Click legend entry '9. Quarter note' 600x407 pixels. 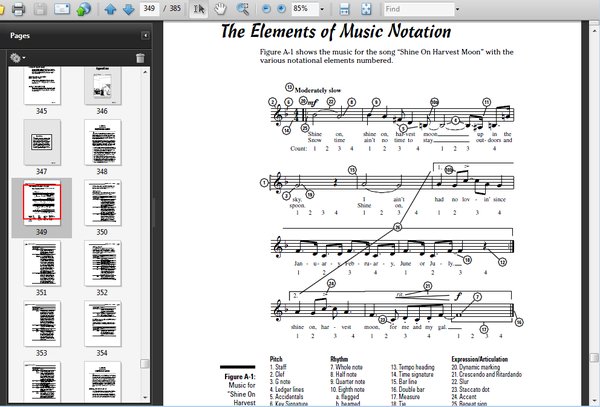click(x=347, y=382)
